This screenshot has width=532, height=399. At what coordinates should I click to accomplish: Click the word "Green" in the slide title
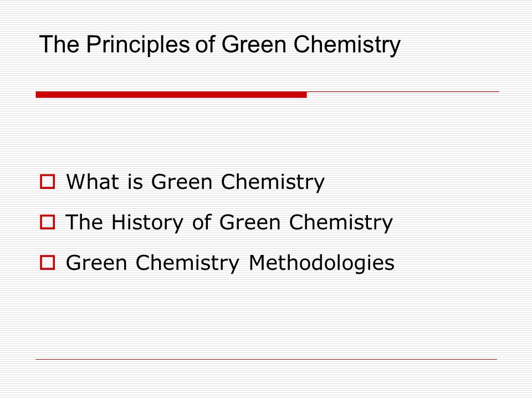pyautogui.click(x=254, y=44)
